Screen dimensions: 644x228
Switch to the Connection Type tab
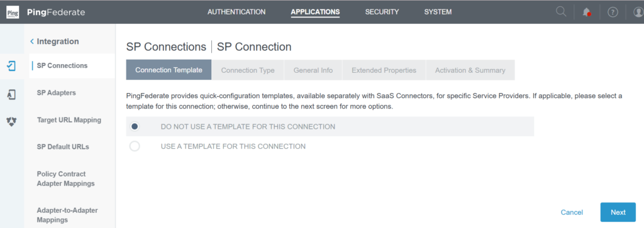(248, 70)
